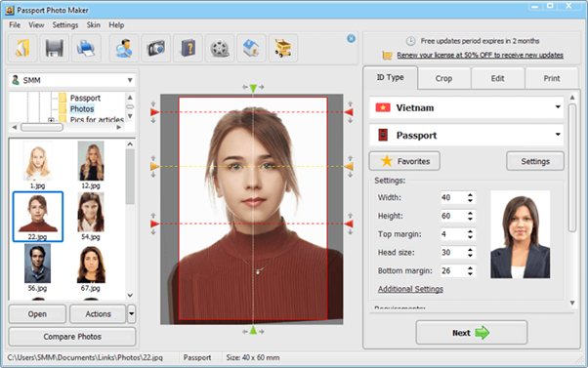Click the yellow eye line marker left
588x368 pixels.
[x=154, y=166]
